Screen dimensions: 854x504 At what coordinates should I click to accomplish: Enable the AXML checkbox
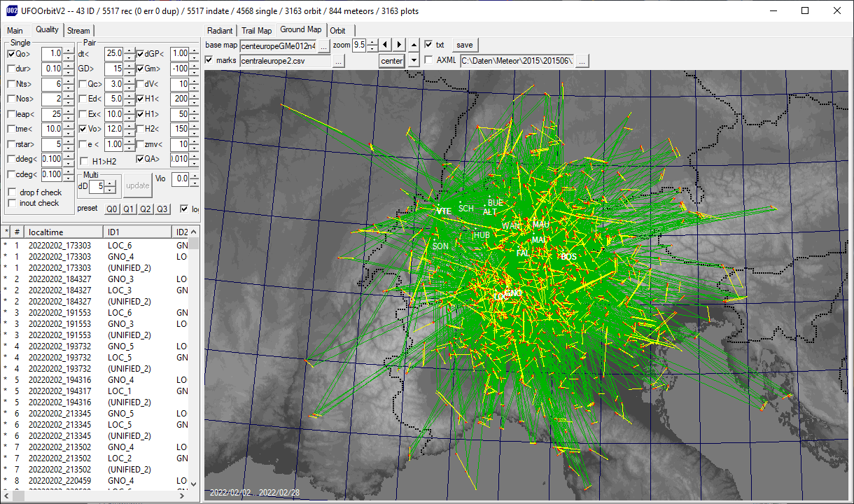(x=428, y=60)
